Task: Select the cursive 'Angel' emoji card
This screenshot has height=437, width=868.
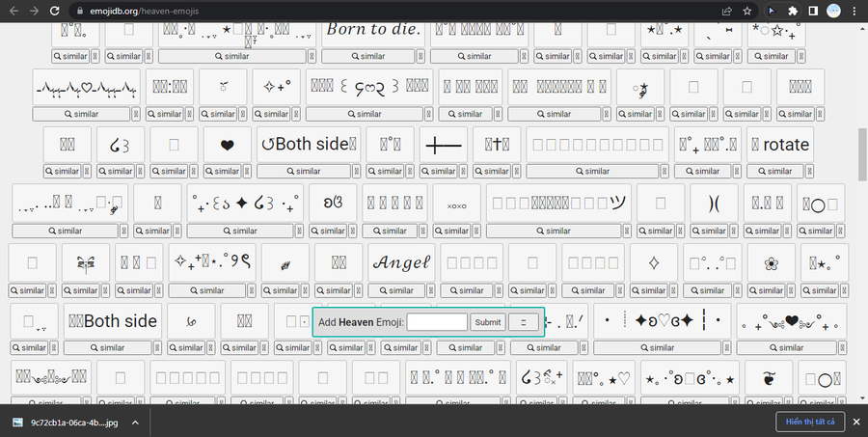Action: [x=401, y=262]
